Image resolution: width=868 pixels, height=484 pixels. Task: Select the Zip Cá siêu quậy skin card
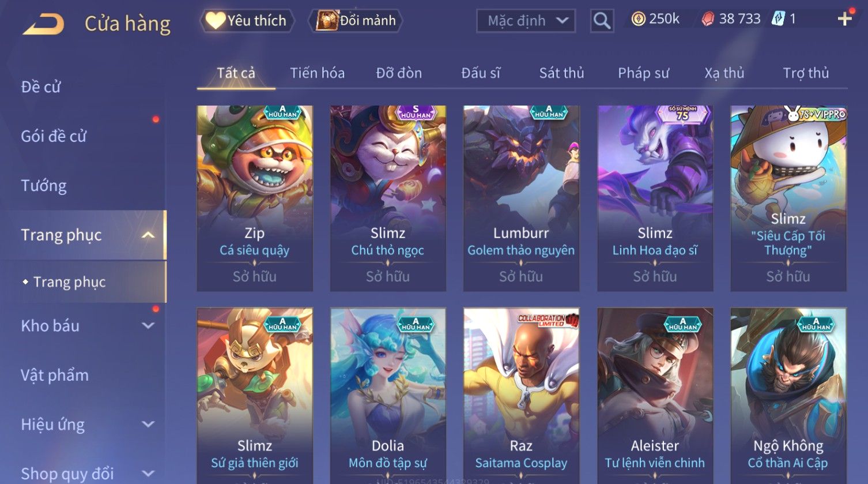pyautogui.click(x=255, y=198)
